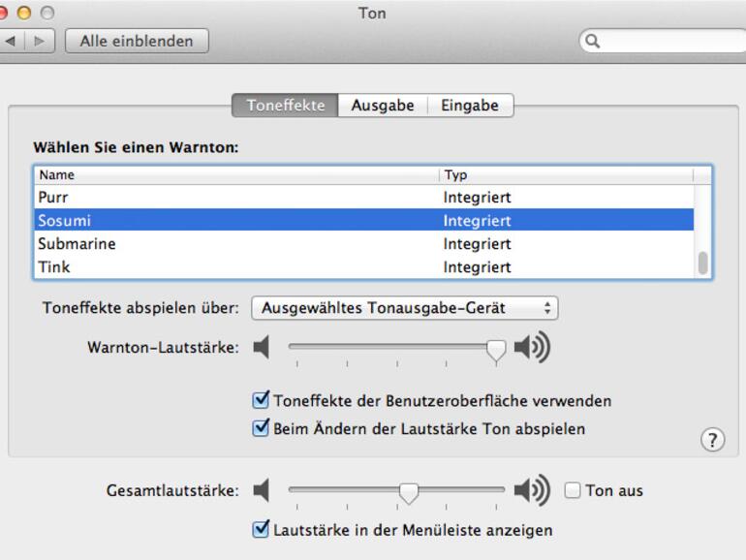
Task: Open help with the question mark button
Action: [712, 440]
